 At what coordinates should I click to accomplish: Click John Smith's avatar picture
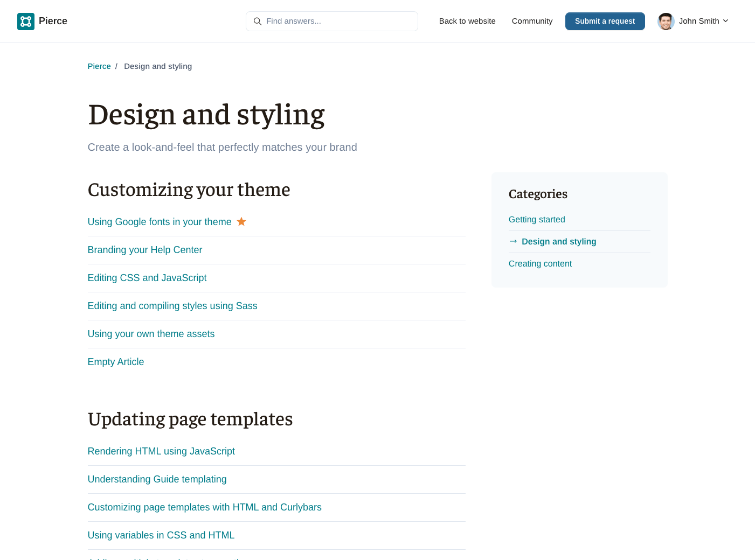pos(666,22)
